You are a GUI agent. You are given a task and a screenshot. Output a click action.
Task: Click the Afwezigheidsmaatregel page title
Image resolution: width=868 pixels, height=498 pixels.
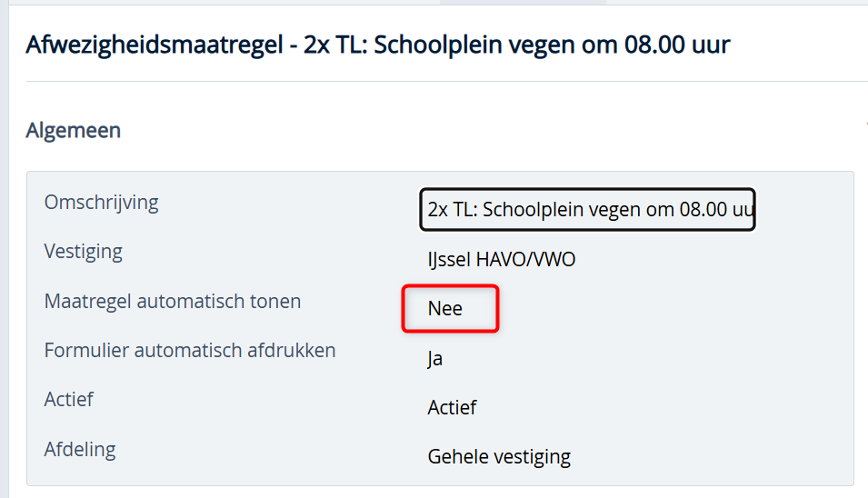[377, 44]
